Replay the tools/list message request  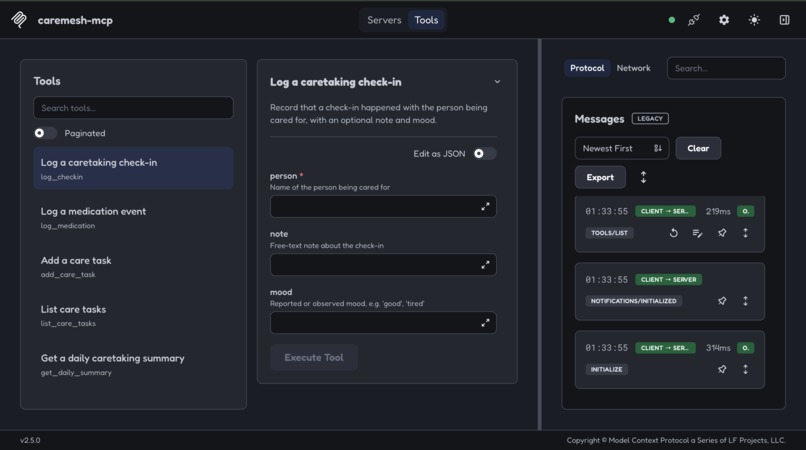pyautogui.click(x=673, y=233)
